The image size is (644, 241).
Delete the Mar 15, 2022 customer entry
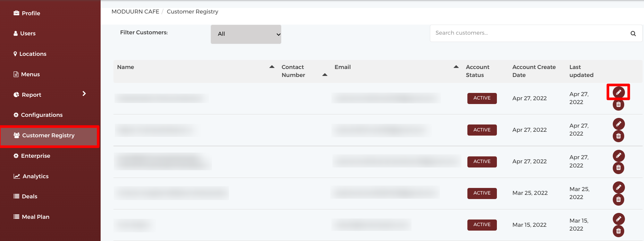pos(618,231)
